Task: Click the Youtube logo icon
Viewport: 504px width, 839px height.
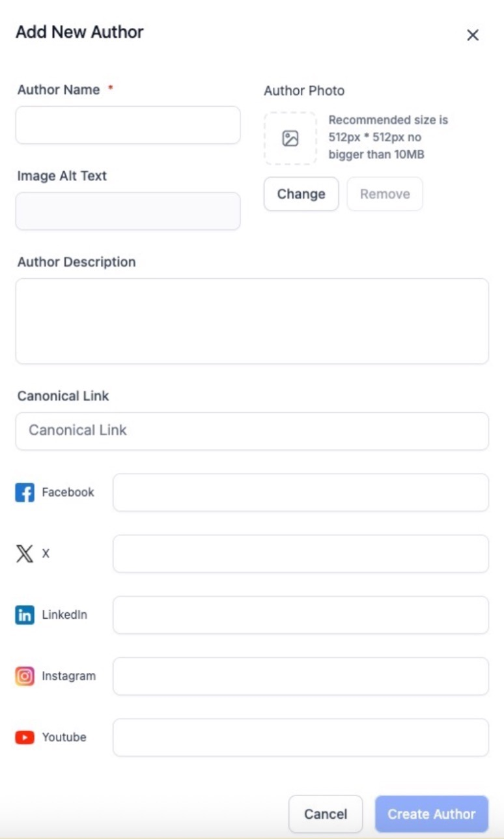Action: (25, 737)
